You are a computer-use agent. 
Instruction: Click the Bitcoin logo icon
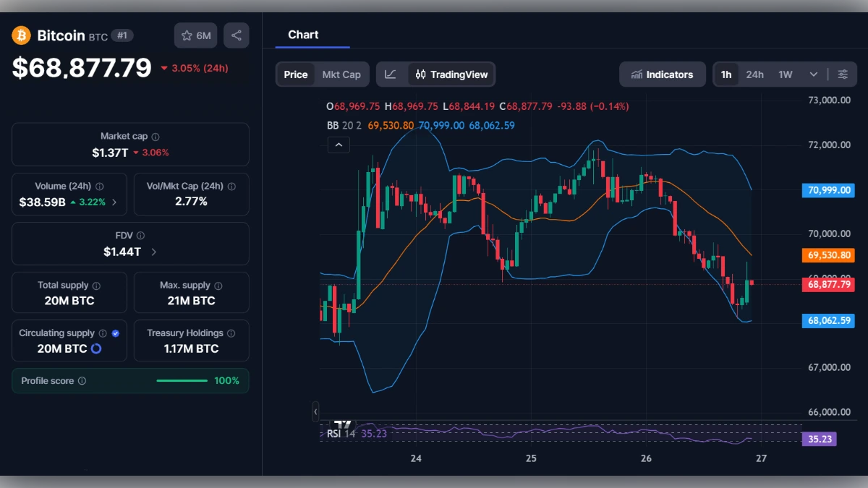(x=21, y=35)
